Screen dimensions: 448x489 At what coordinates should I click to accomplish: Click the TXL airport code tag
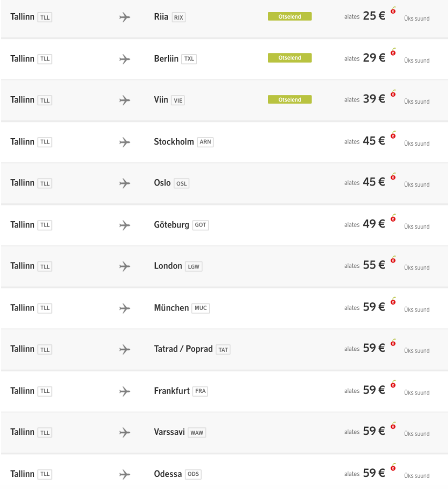click(189, 59)
